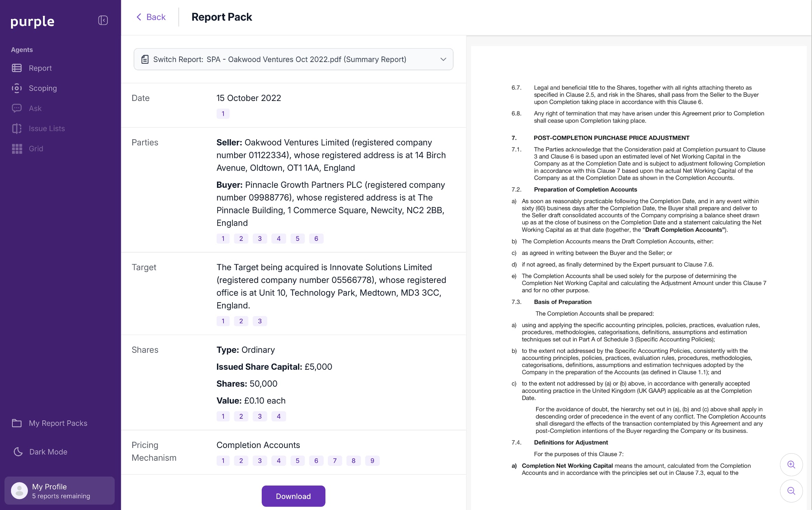Select the Grid agent
Viewport: 812px width, 510px height.
click(x=36, y=149)
